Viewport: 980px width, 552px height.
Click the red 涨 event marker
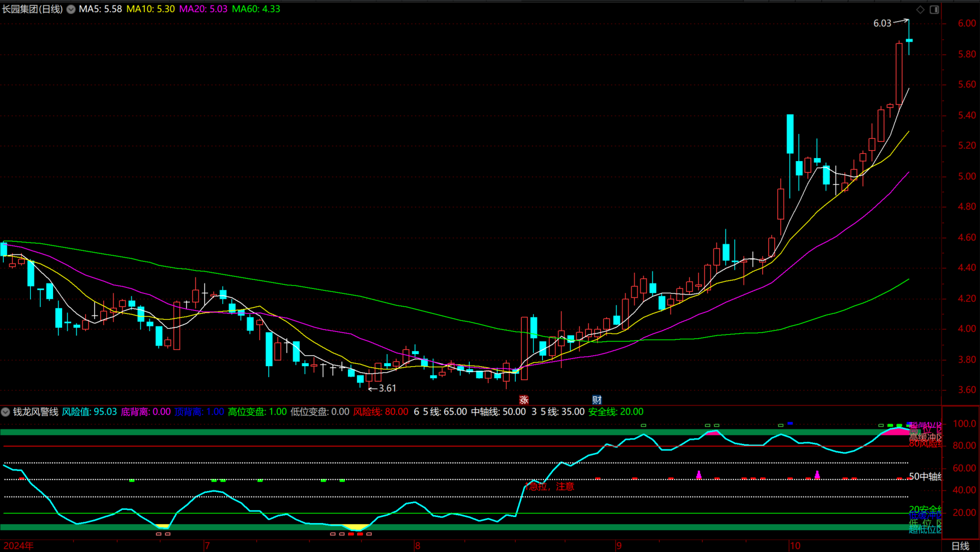click(x=524, y=400)
